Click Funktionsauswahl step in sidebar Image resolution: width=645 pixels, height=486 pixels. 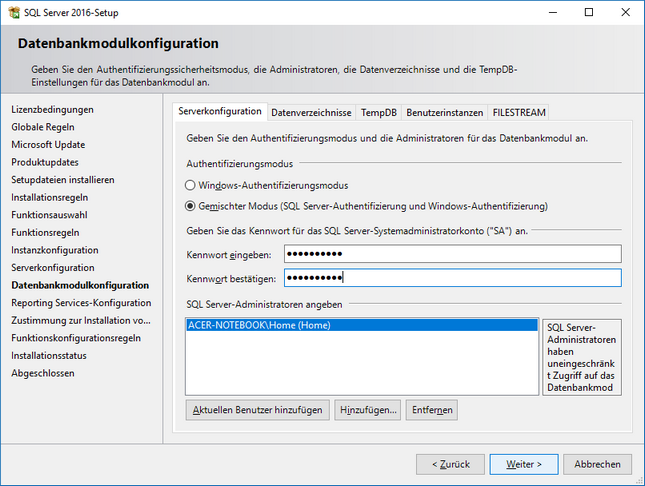click(49, 215)
